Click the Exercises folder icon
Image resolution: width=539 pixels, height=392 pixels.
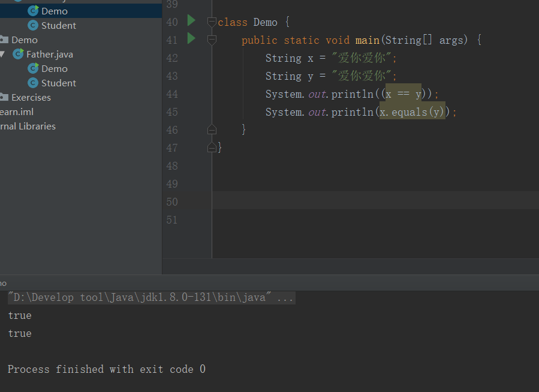(x=4, y=98)
